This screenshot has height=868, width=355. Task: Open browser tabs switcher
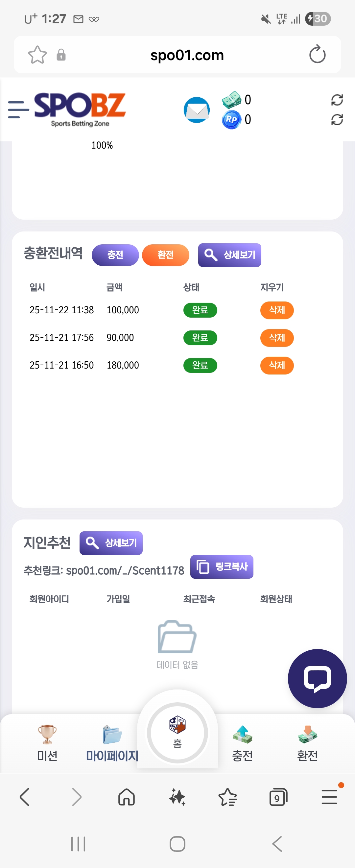click(x=278, y=797)
